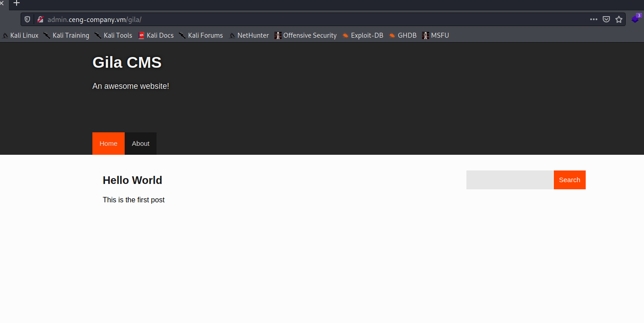Open the Hello World post title

(132, 180)
